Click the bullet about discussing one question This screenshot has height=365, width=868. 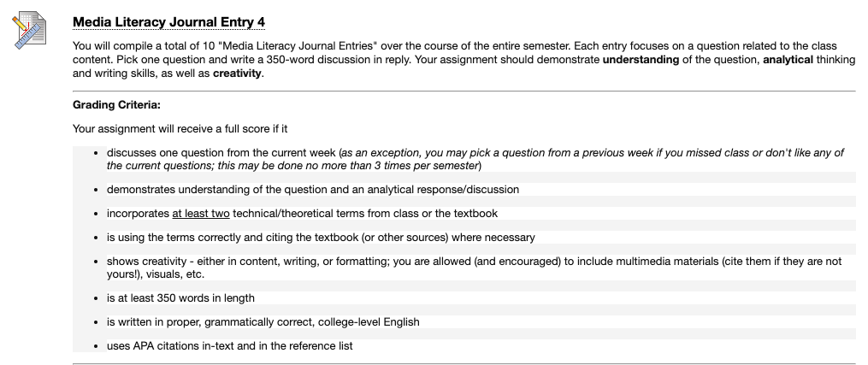[475, 159]
